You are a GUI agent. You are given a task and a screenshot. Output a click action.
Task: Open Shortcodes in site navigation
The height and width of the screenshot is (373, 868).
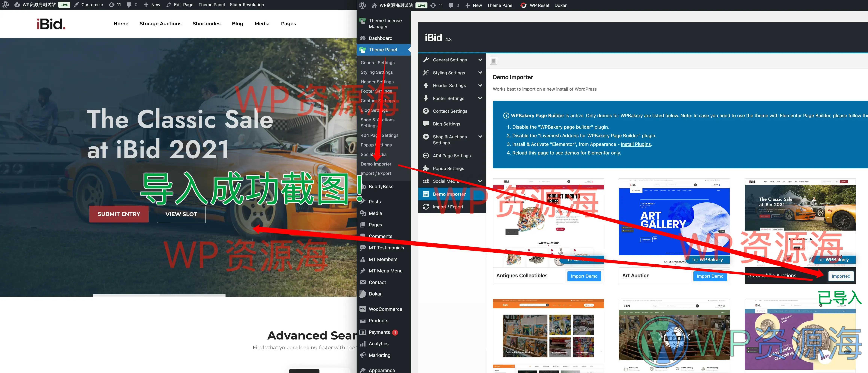click(x=207, y=24)
